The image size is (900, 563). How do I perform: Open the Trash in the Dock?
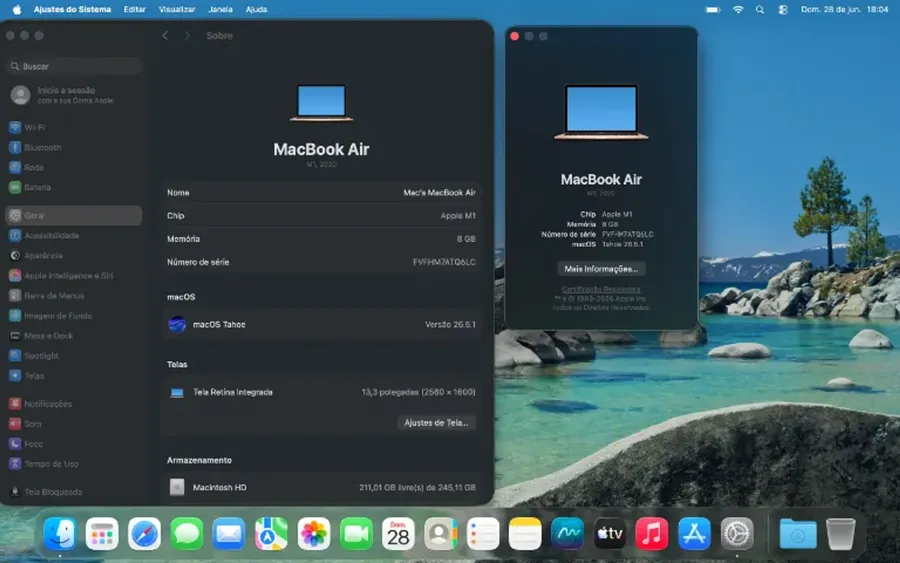pyautogui.click(x=840, y=534)
